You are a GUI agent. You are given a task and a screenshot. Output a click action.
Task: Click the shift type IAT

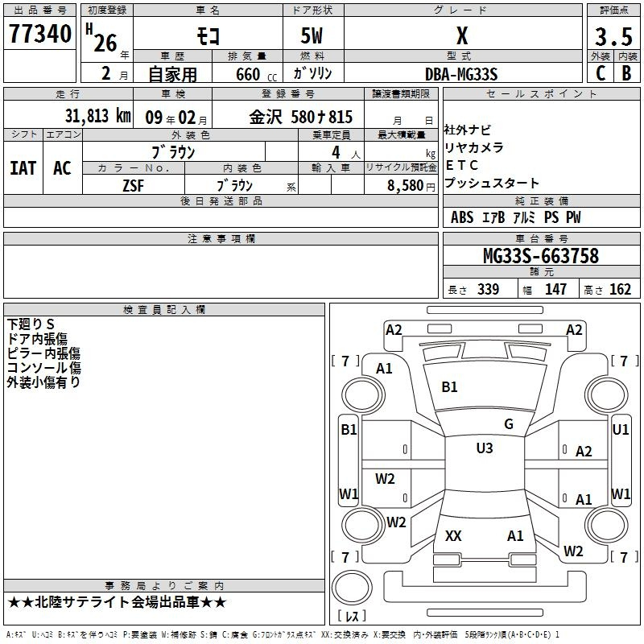click(23, 168)
